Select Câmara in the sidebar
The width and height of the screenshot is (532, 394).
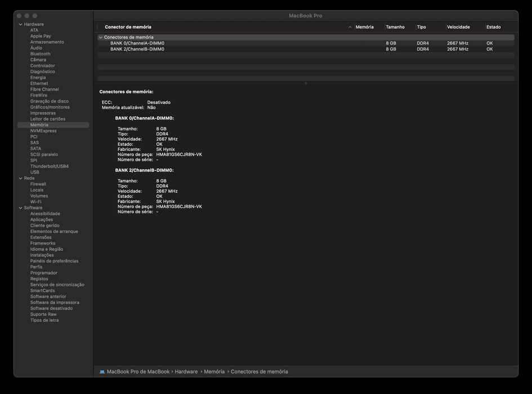click(38, 60)
